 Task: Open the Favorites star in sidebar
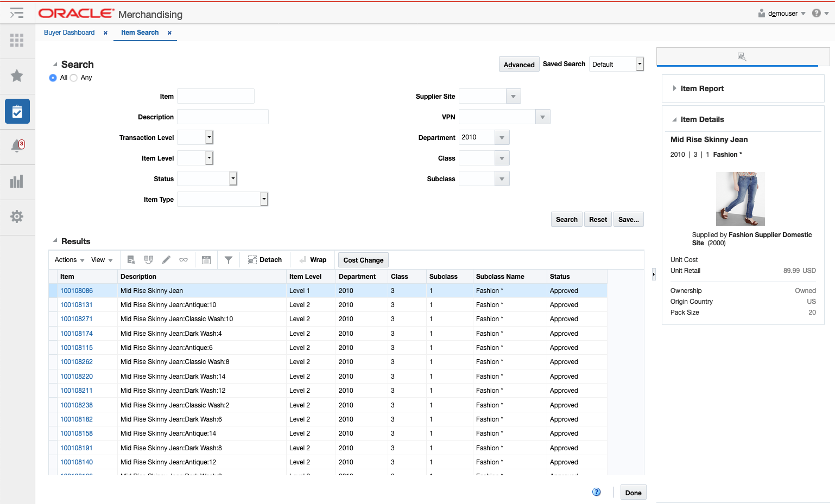point(17,75)
